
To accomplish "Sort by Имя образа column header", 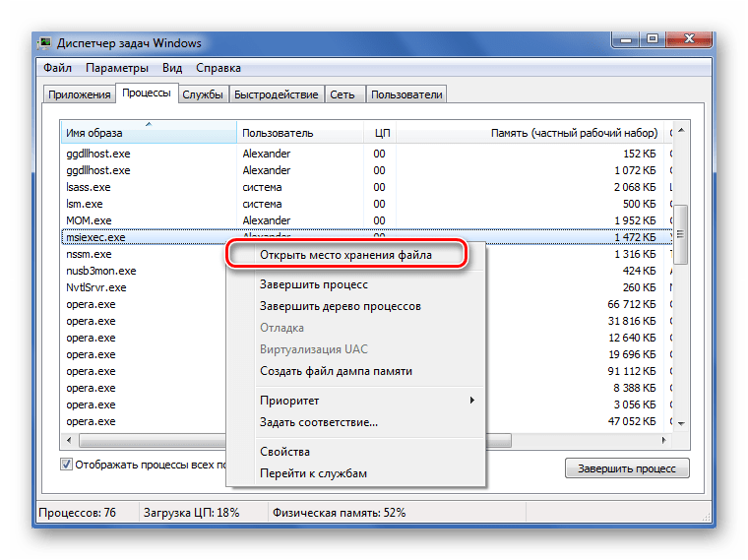I will coord(149,133).
